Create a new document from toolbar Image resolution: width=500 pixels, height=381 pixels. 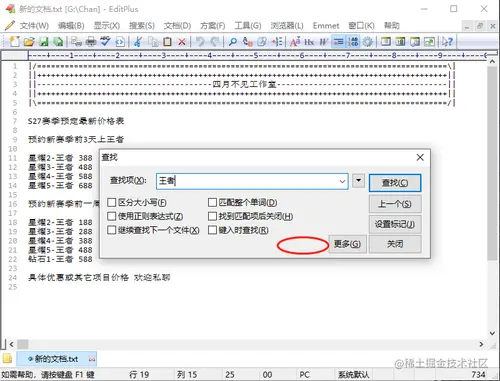click(x=14, y=42)
